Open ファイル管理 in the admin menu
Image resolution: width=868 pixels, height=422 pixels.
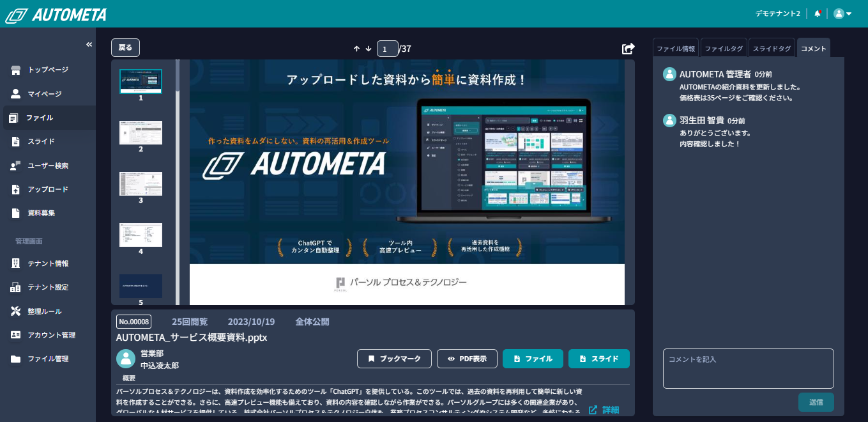(x=48, y=359)
